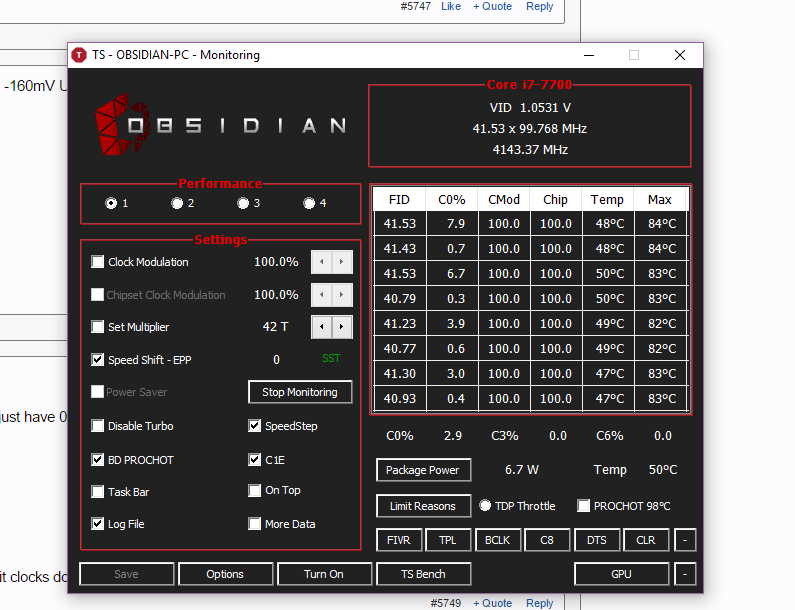Enable the Clock Modulation checkbox
The height and width of the screenshot is (610, 795).
(97, 262)
